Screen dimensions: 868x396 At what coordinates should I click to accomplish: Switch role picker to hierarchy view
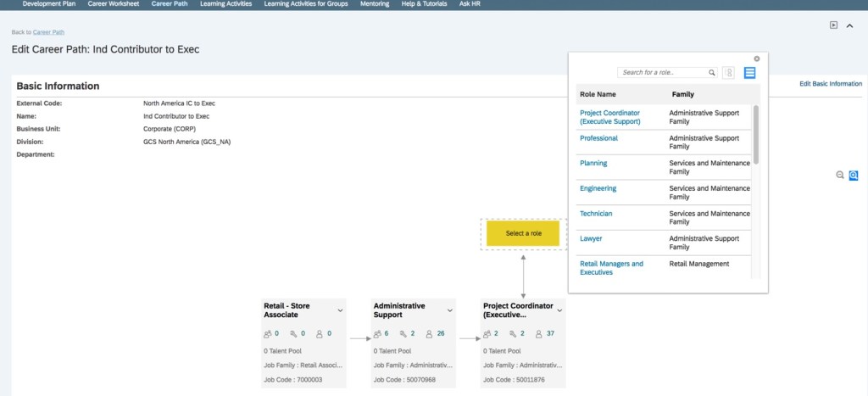coord(728,73)
